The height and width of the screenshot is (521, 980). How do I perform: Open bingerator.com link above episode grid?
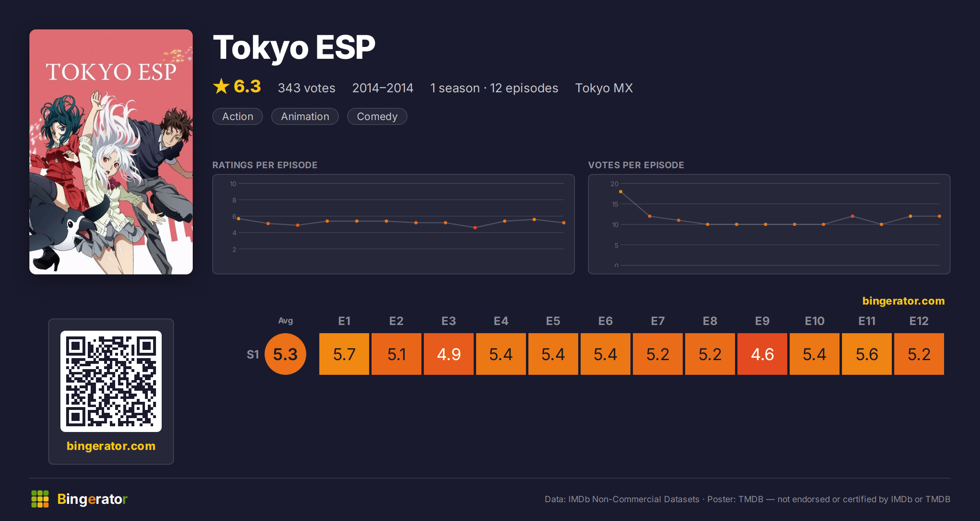903,301
